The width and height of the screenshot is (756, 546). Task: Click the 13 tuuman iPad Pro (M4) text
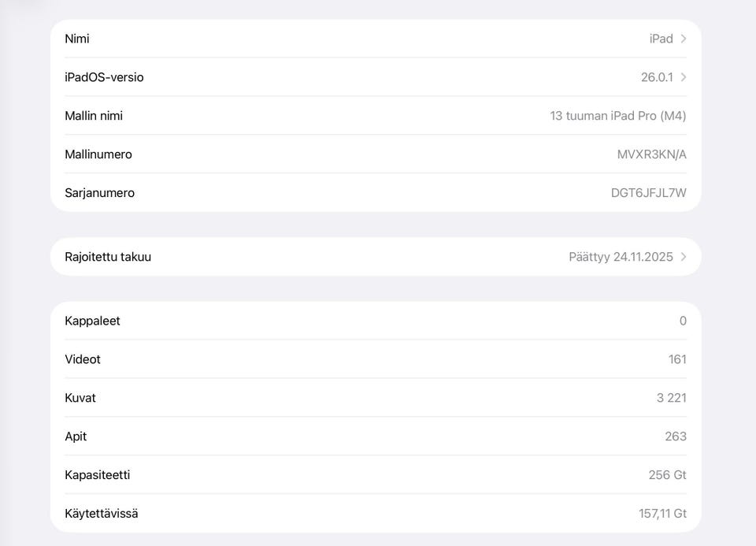pos(617,116)
